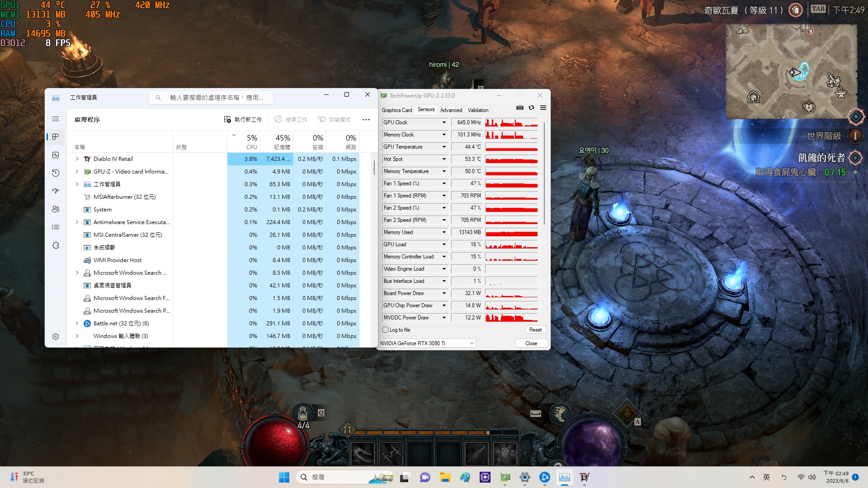Image resolution: width=868 pixels, height=488 pixels.
Task: Sort processes by memory column
Action: [278, 141]
